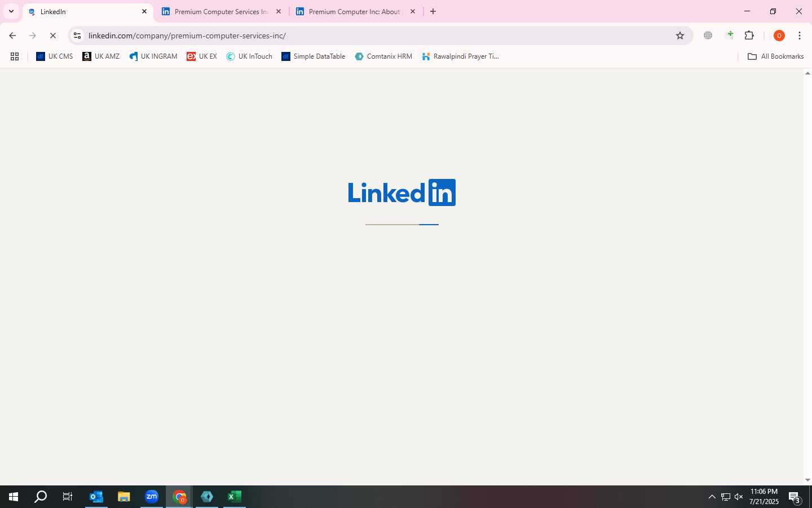Open Excel from the taskbar
812x508 pixels.
[235, 497]
